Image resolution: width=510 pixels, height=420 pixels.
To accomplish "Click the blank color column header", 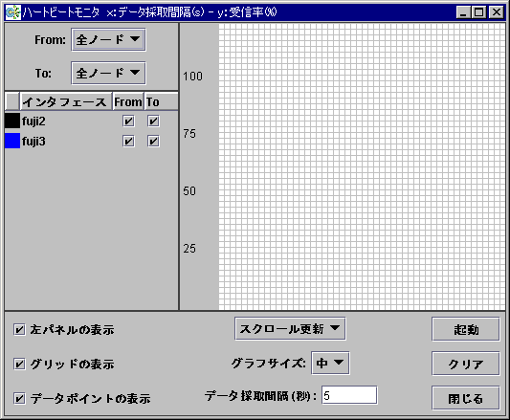I will pos(12,101).
